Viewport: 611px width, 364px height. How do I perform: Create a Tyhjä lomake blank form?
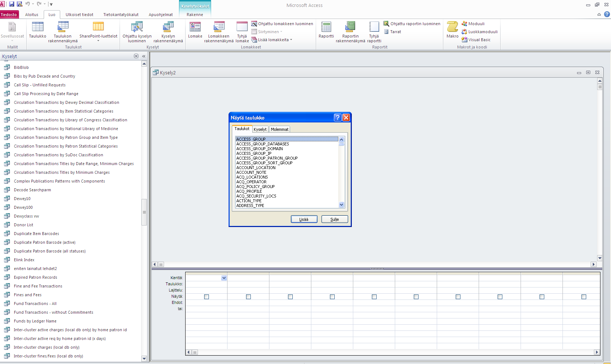pyautogui.click(x=242, y=32)
